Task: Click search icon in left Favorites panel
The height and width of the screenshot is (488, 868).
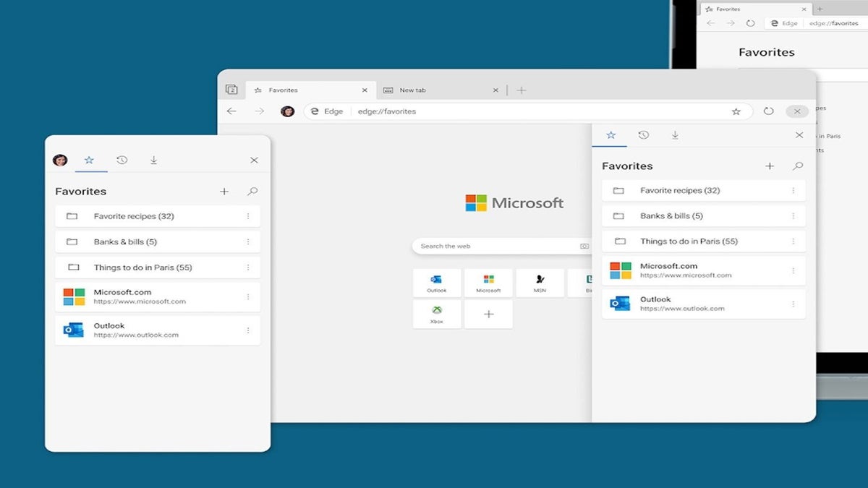Action: click(252, 192)
